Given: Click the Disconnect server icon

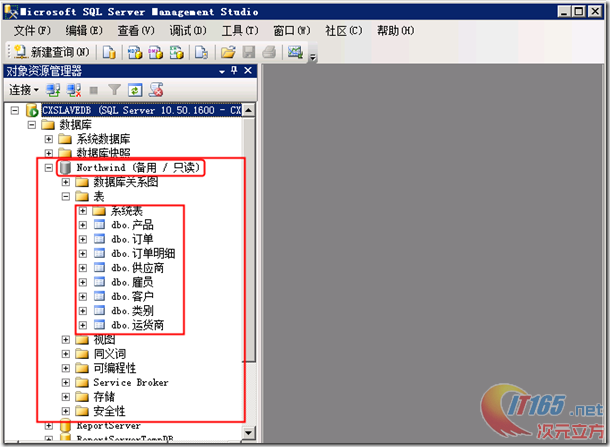Looking at the screenshot, I should click(74, 90).
